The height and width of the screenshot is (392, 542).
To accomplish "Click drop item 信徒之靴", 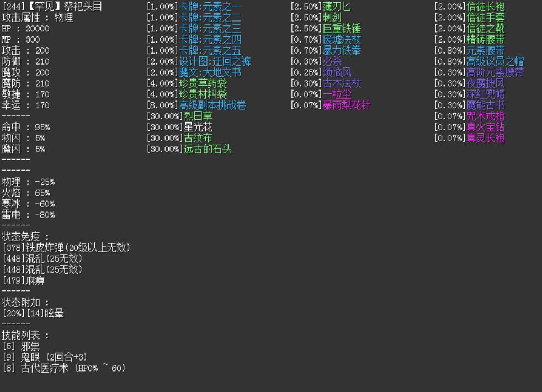I will 486,29.
